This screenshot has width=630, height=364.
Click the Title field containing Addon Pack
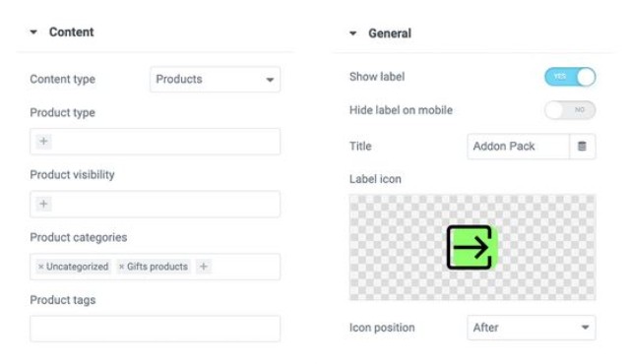pyautogui.click(x=519, y=146)
